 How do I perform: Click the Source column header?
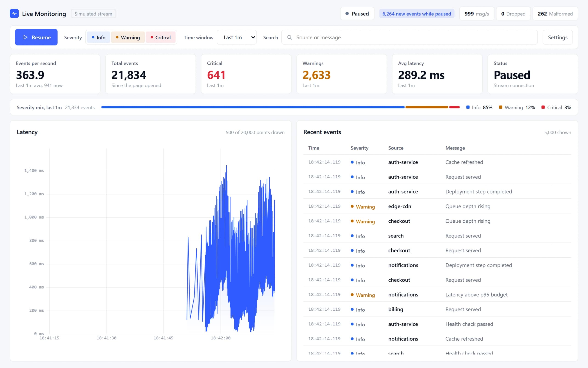click(x=396, y=148)
